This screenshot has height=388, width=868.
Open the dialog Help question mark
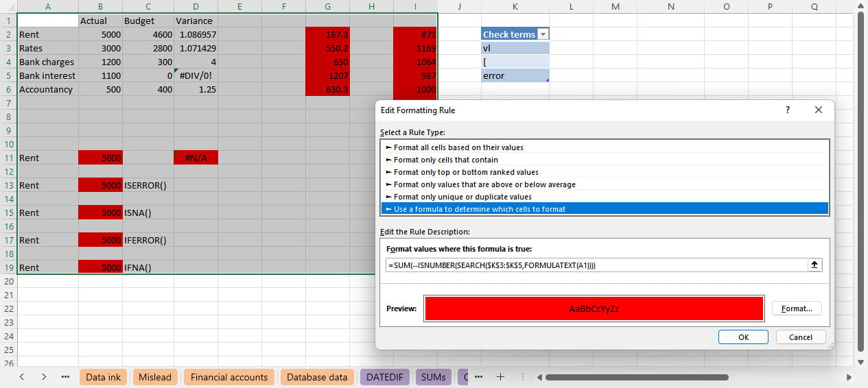(787, 110)
